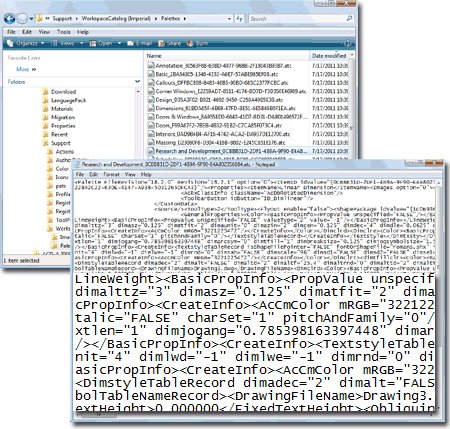Sort by the Date modified column header

click(x=329, y=56)
